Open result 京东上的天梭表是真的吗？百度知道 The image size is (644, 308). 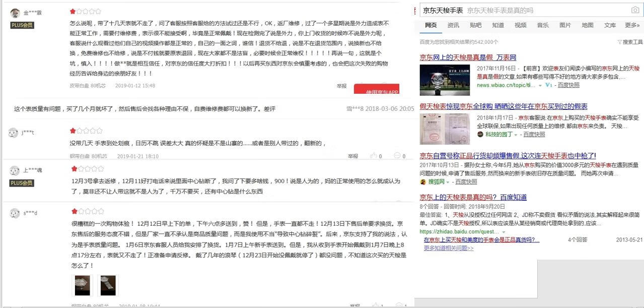[473, 197]
